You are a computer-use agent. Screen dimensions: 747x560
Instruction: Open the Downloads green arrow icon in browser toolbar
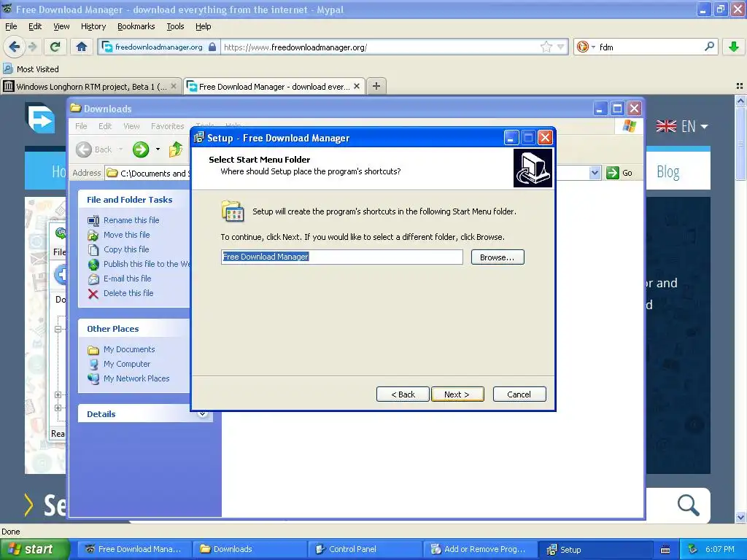[x=733, y=47]
